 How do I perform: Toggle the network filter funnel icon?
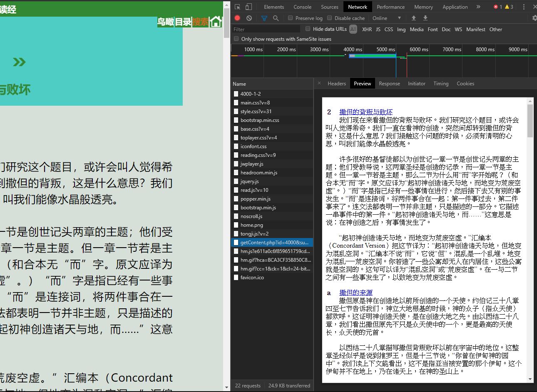point(264,18)
